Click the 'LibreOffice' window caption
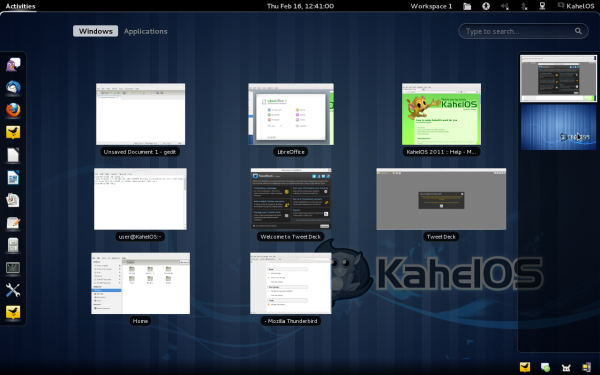This screenshot has height=375, width=600. pos(291,152)
